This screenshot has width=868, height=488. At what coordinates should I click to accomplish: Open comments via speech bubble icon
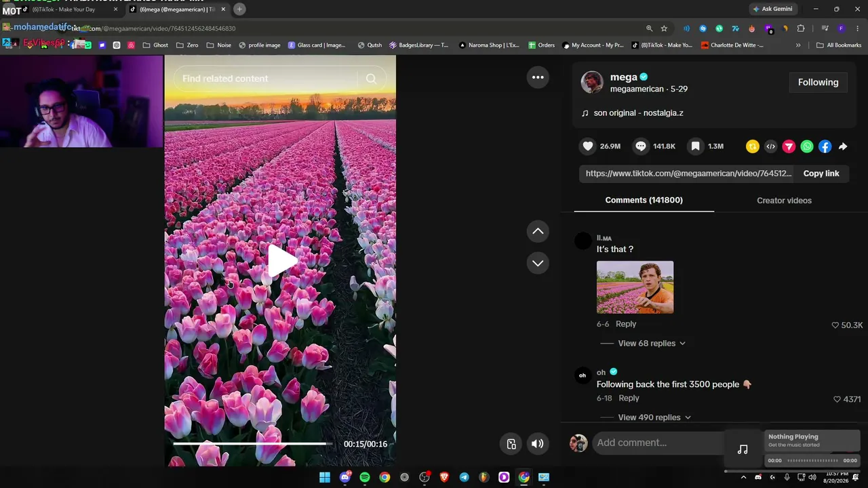point(641,146)
